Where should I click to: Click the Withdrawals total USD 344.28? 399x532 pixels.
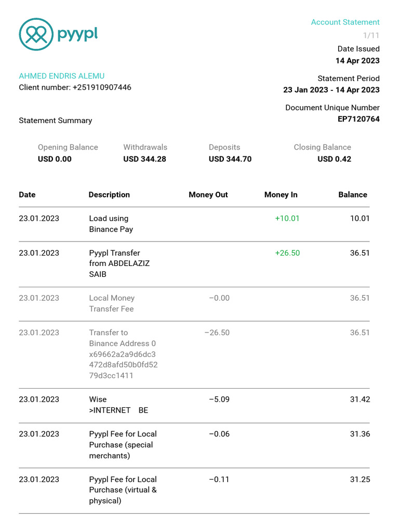144,159
